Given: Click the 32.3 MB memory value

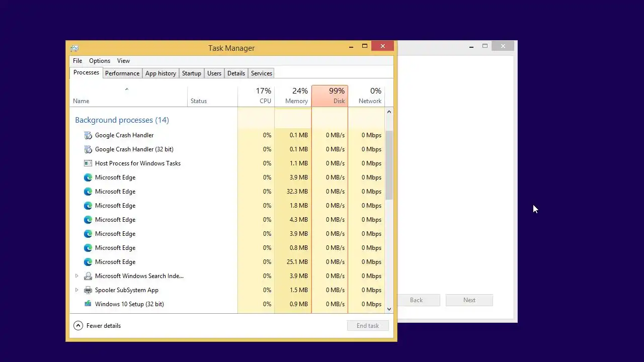Looking at the screenshot, I should [x=297, y=192].
